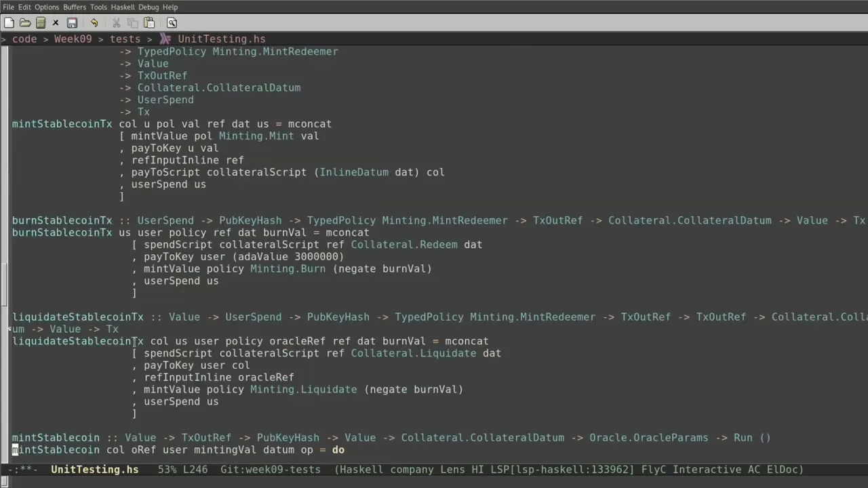Select Week09 in the breadcrumb path
The height and width of the screenshot is (488, 868).
pos(73,39)
